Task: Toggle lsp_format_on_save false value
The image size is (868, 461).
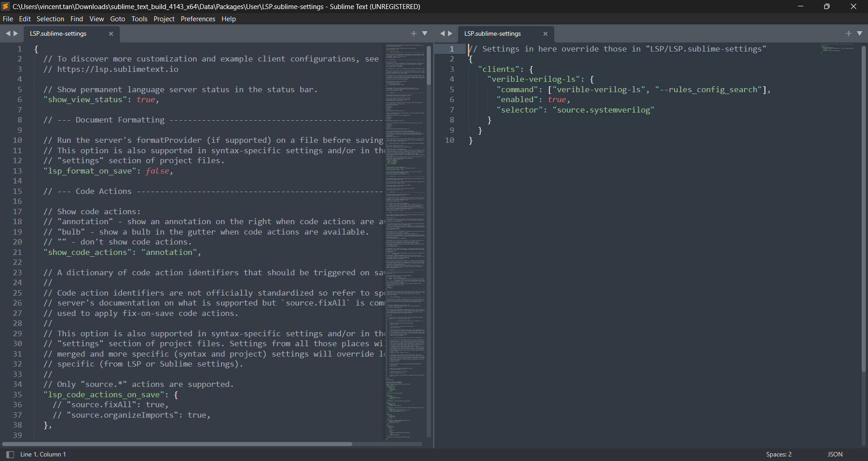Action: (157, 171)
